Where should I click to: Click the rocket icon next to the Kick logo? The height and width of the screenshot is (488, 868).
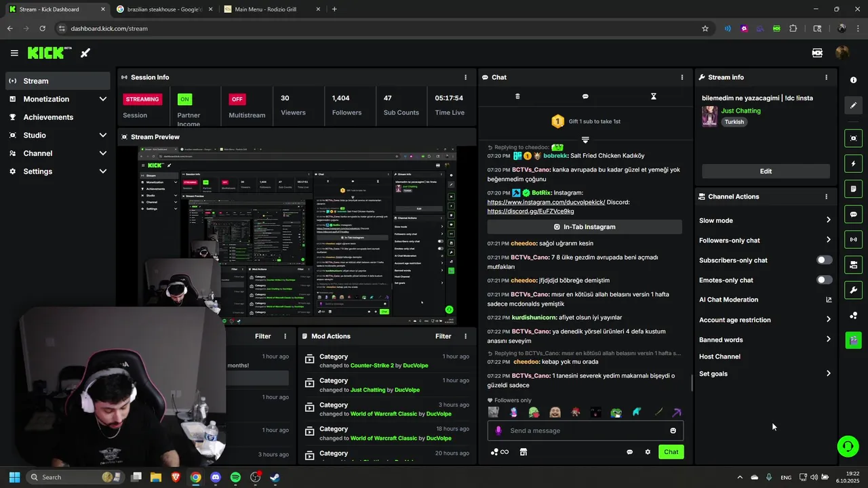pyautogui.click(x=85, y=53)
